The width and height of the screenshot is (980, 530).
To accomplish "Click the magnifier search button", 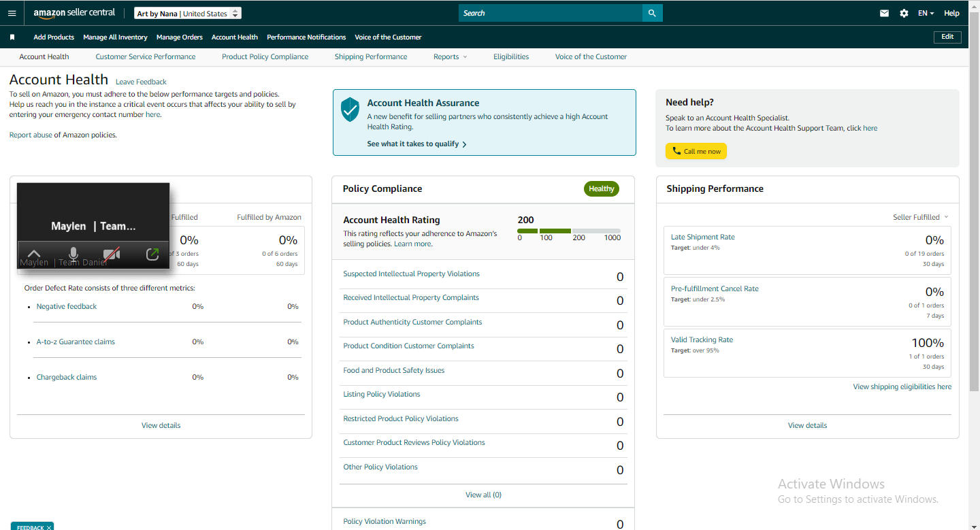I will pyautogui.click(x=652, y=13).
